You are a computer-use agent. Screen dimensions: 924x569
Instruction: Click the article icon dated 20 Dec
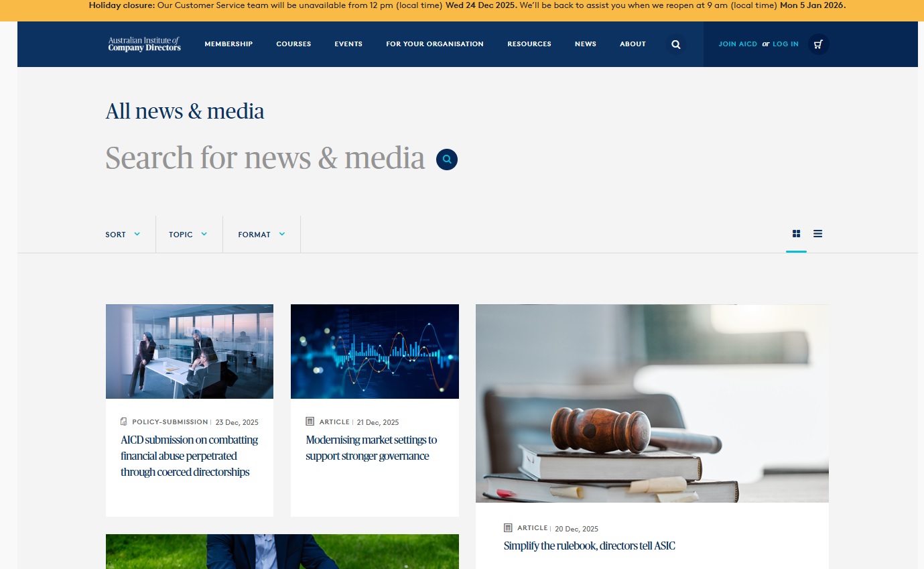click(x=508, y=528)
